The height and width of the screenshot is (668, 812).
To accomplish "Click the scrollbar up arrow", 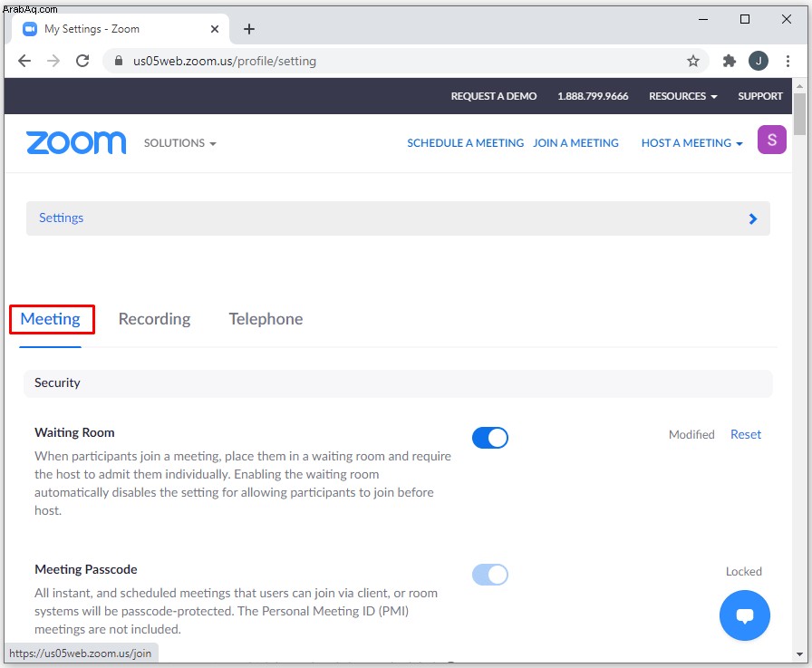I will 799,85.
